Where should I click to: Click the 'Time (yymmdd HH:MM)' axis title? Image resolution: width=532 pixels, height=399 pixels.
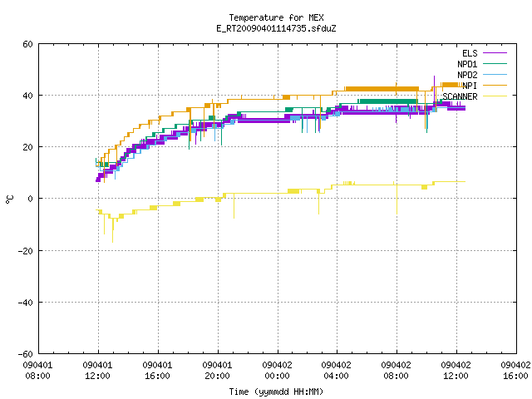click(x=276, y=392)
